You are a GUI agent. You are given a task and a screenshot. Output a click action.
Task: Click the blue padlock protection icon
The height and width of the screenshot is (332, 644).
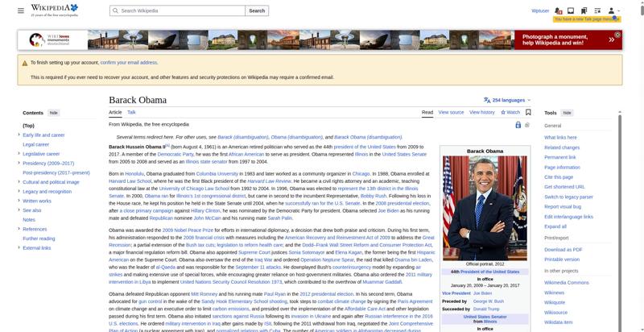518,124
